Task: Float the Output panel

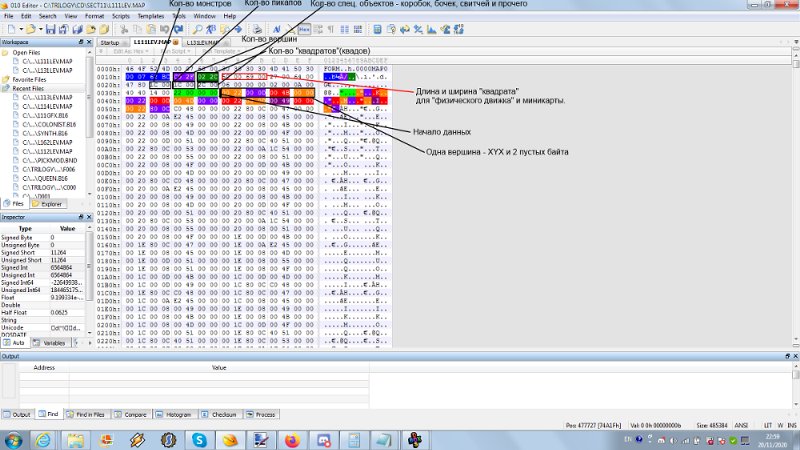Action: 787,356
